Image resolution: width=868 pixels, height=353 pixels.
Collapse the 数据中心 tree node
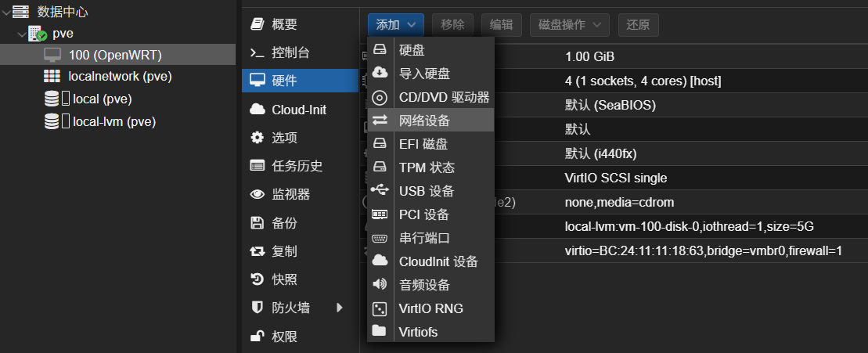(x=6, y=12)
